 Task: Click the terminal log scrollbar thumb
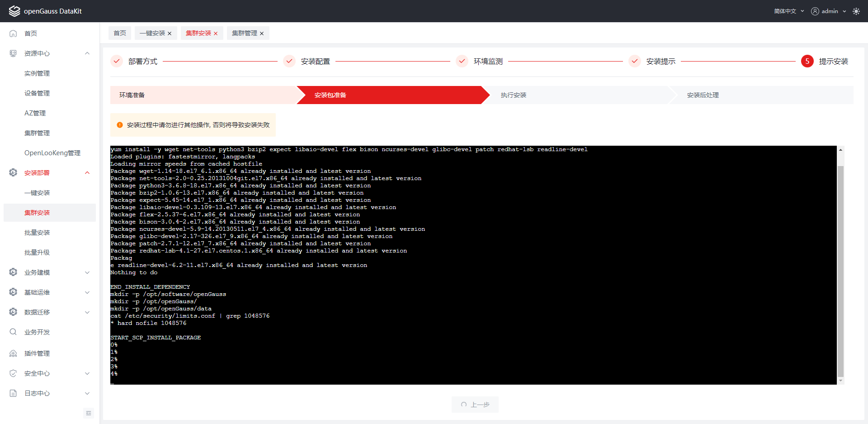coord(840,272)
